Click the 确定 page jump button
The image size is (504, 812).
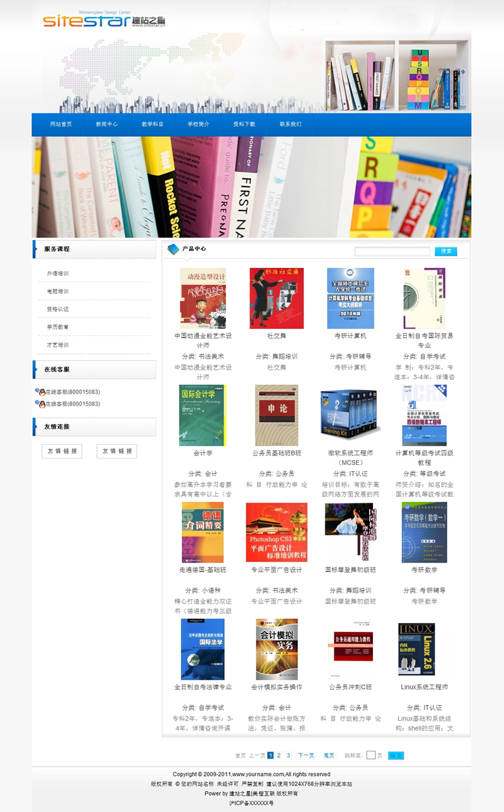pos(396,755)
